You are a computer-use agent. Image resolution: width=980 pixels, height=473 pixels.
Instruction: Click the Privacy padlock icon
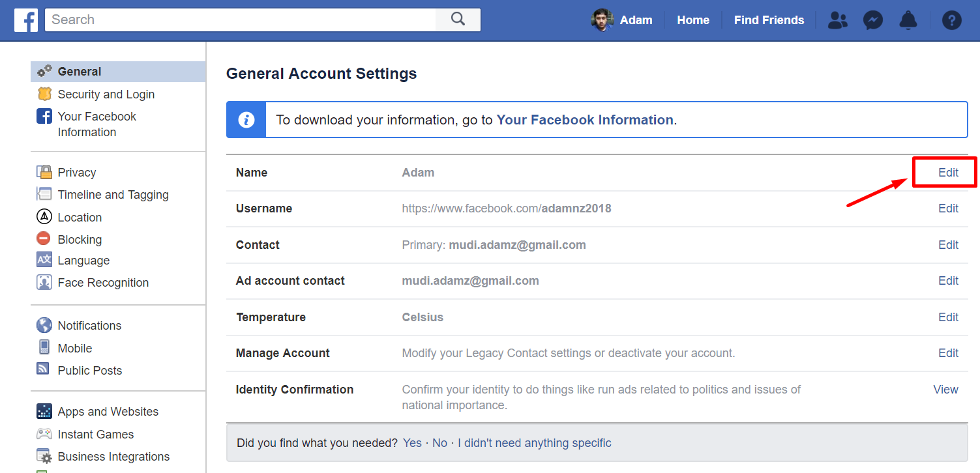(x=44, y=172)
